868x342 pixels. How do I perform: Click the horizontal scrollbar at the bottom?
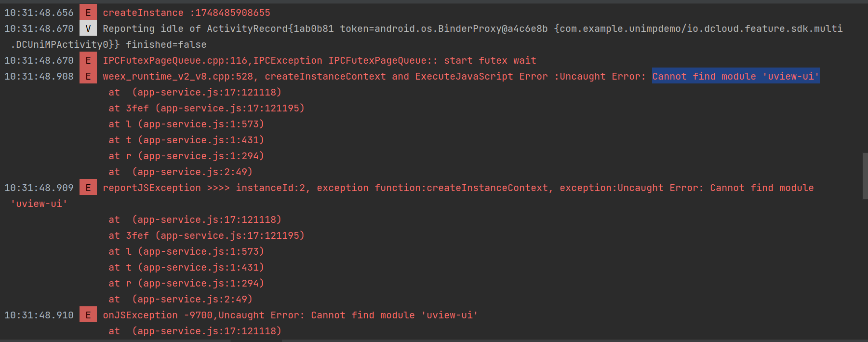point(256,341)
